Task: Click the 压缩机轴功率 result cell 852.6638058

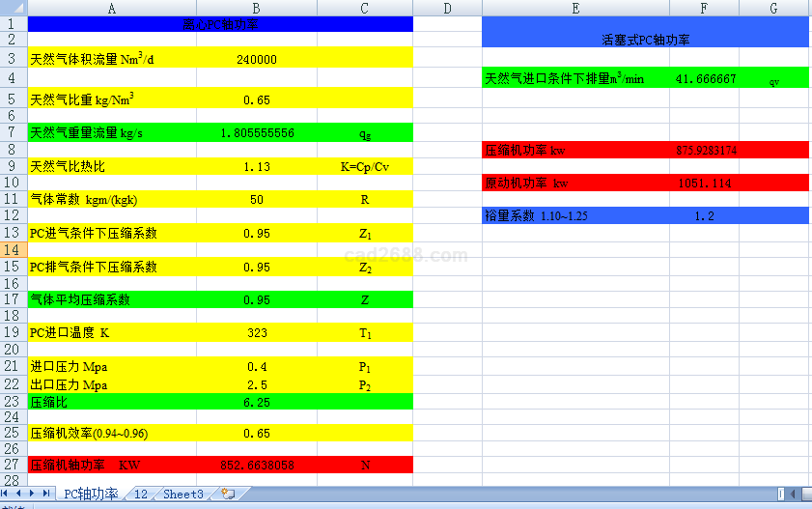Action: click(x=256, y=465)
